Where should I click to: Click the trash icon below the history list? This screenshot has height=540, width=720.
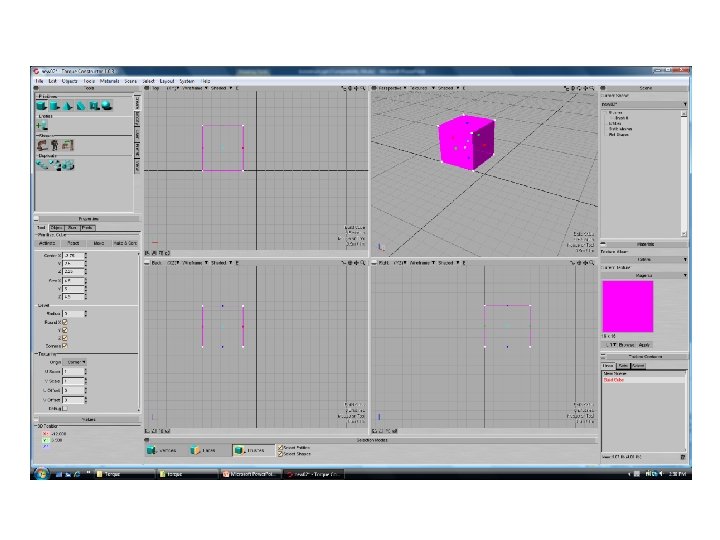[682, 457]
